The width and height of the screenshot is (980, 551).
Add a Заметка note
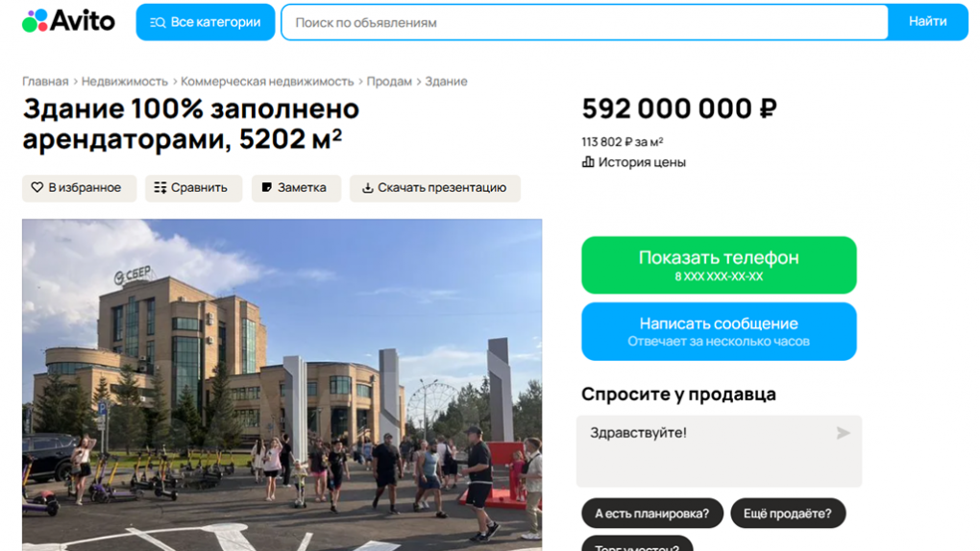(296, 188)
